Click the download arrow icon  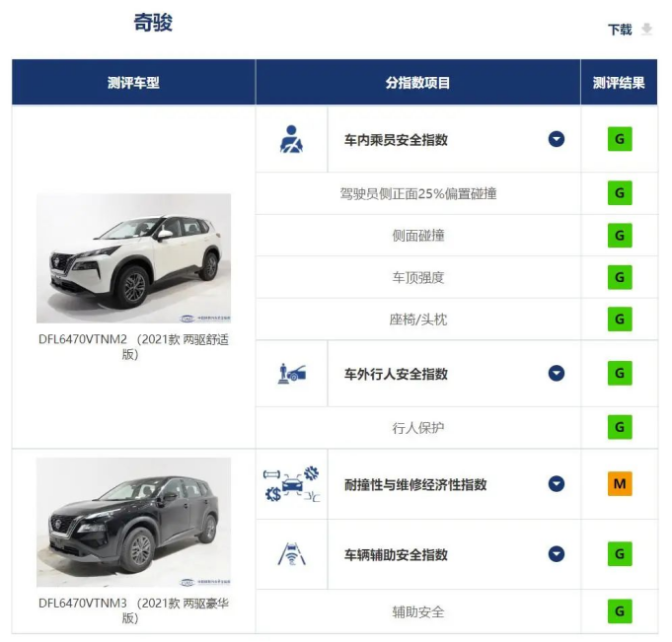coord(646,30)
